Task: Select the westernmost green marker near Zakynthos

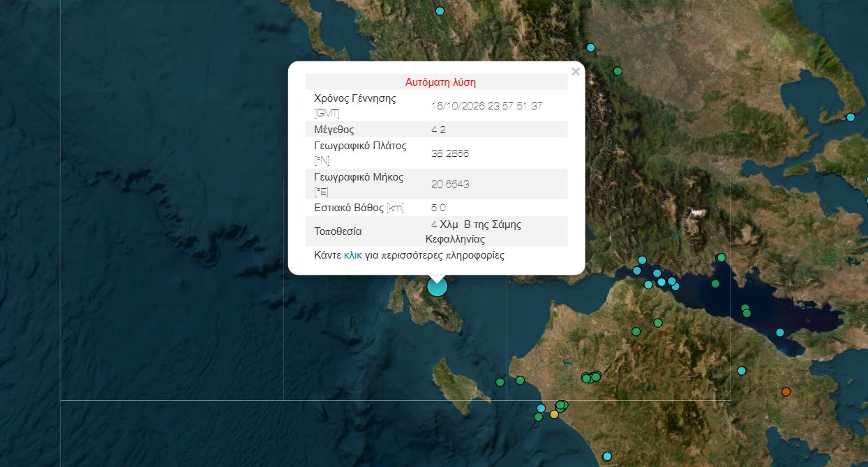Action: (500, 382)
